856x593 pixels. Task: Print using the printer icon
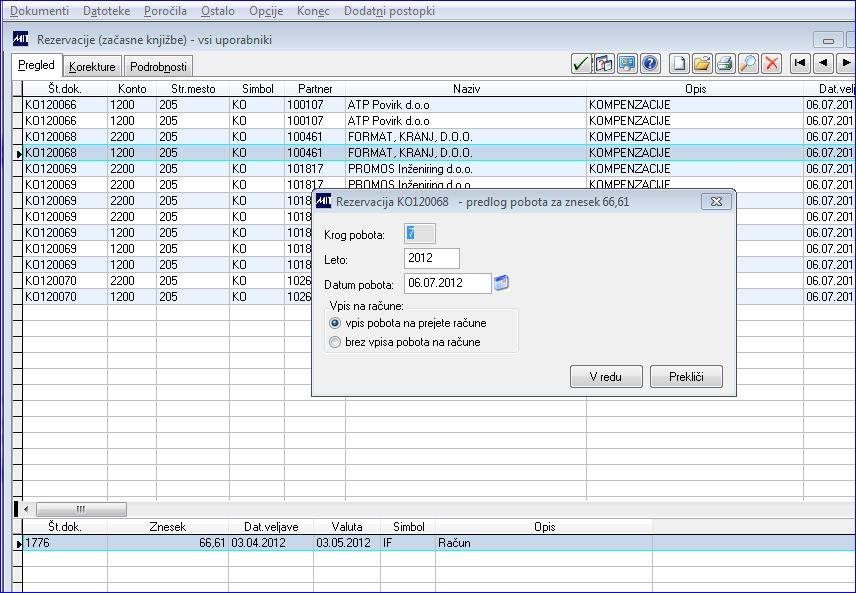pyautogui.click(x=725, y=64)
